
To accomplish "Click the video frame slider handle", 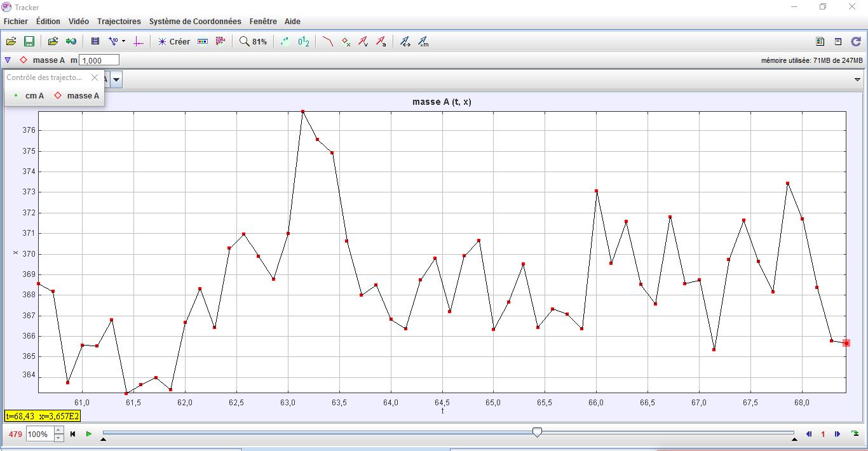I will 537,433.
